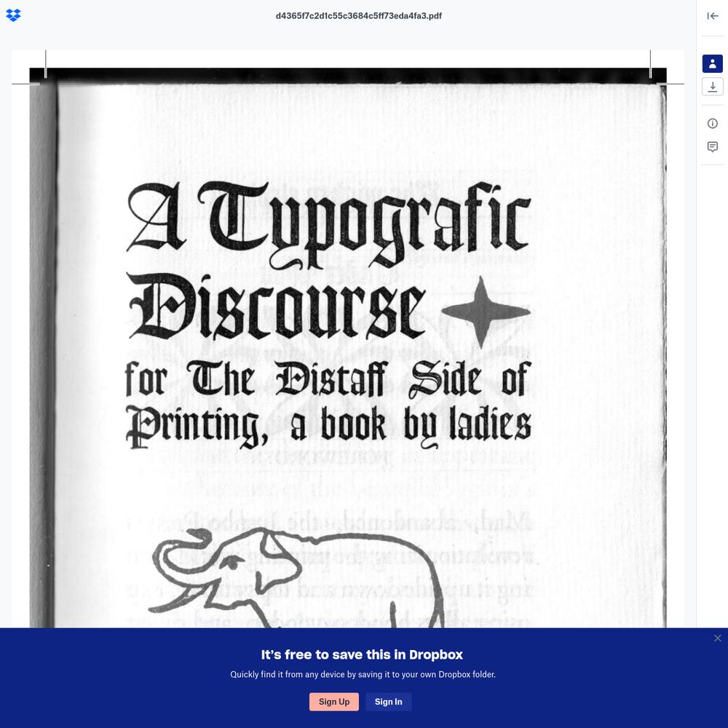Dismiss the Dropbox save banner
Viewport: 728px width, 728px height.
pos(717,638)
